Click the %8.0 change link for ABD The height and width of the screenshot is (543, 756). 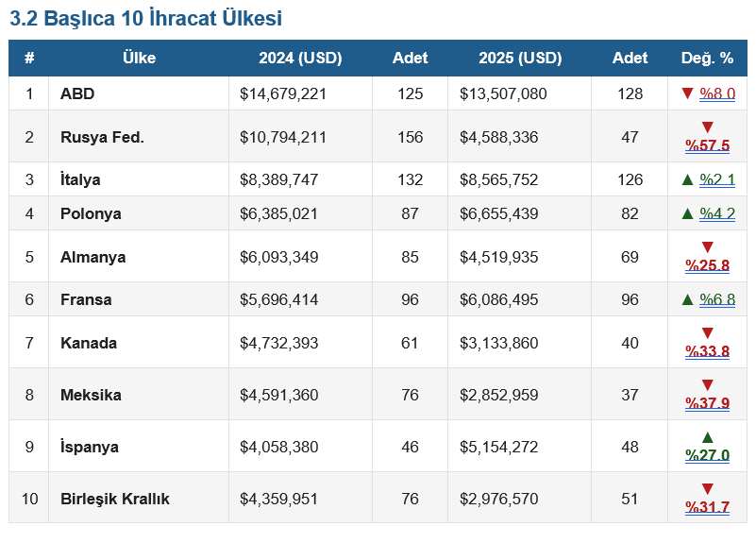point(717,93)
